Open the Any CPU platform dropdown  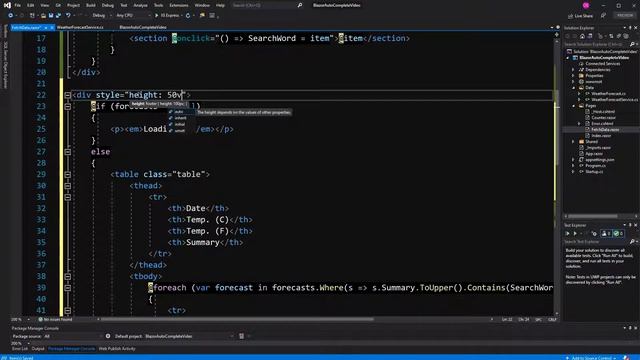(x=133, y=16)
